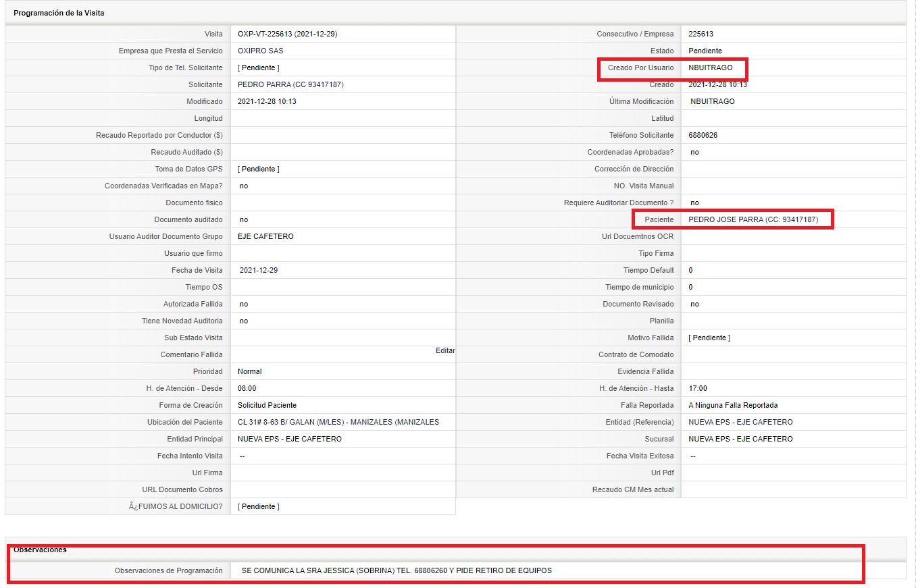Click Última Modificación value NBUITRAGO
This screenshot has height=588, width=916.
[713, 101]
